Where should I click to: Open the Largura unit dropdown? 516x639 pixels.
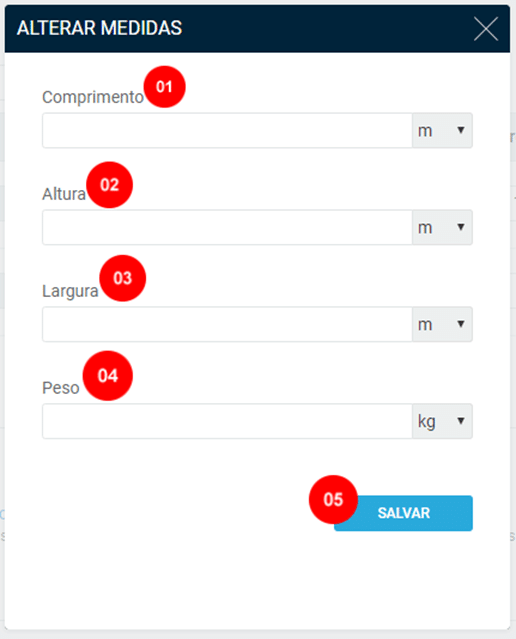tap(442, 324)
